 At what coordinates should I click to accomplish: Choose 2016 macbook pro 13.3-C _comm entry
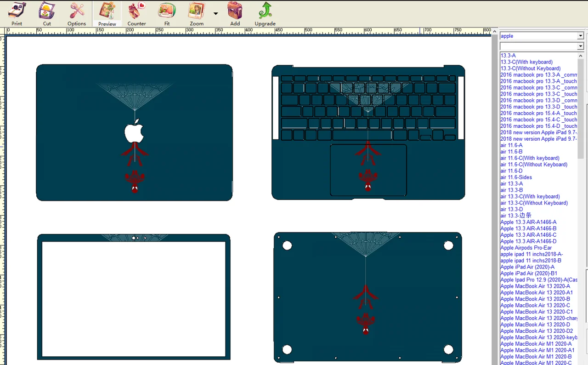click(x=539, y=88)
